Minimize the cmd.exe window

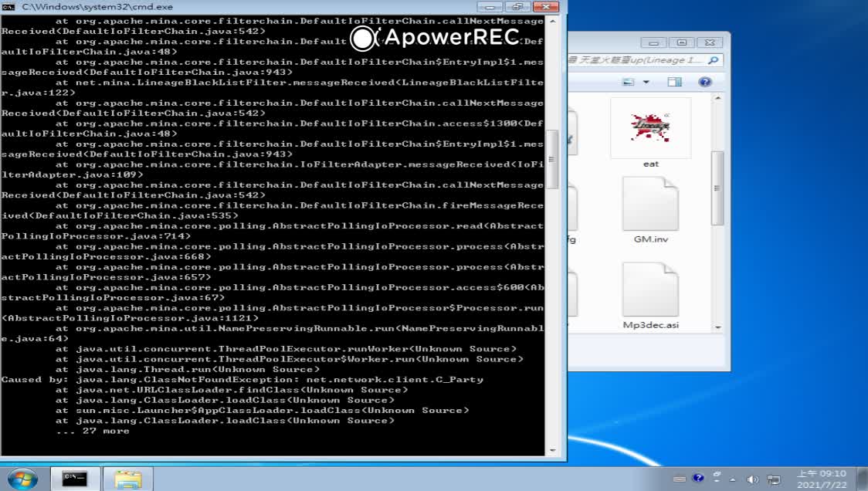[x=490, y=7]
